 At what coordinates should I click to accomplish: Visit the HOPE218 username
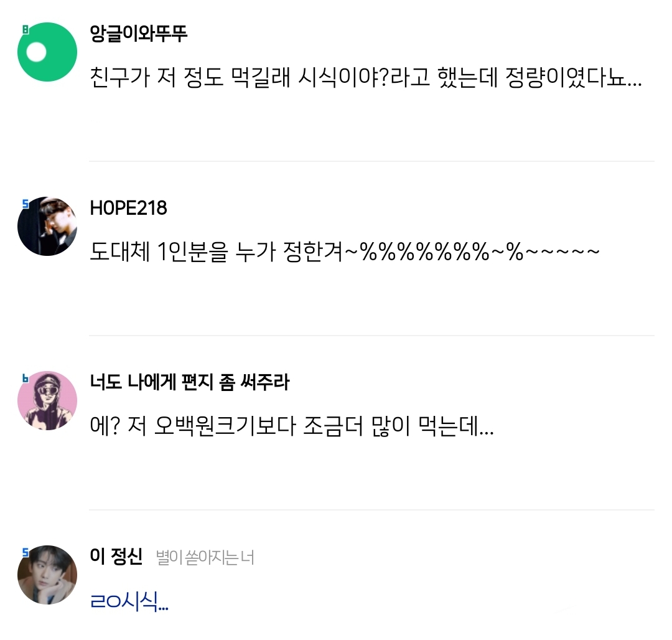click(128, 208)
